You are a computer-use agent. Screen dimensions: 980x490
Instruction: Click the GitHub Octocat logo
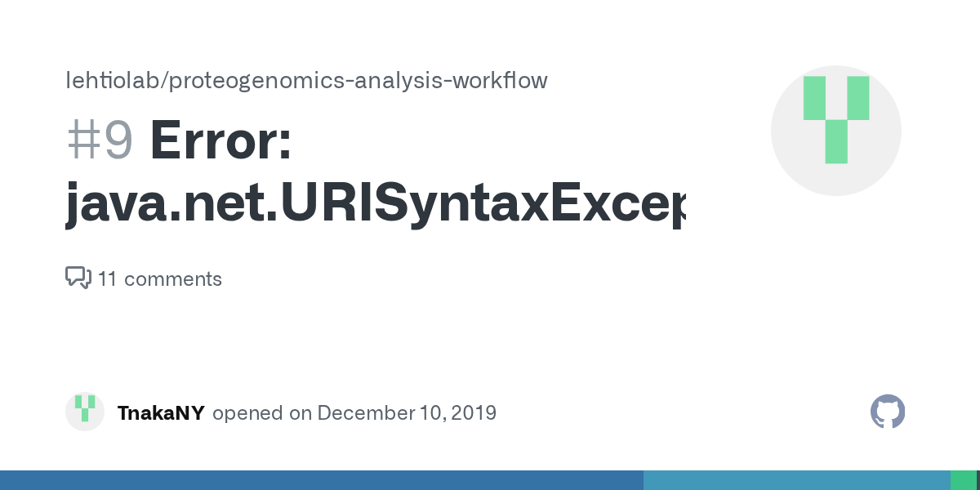tap(888, 412)
